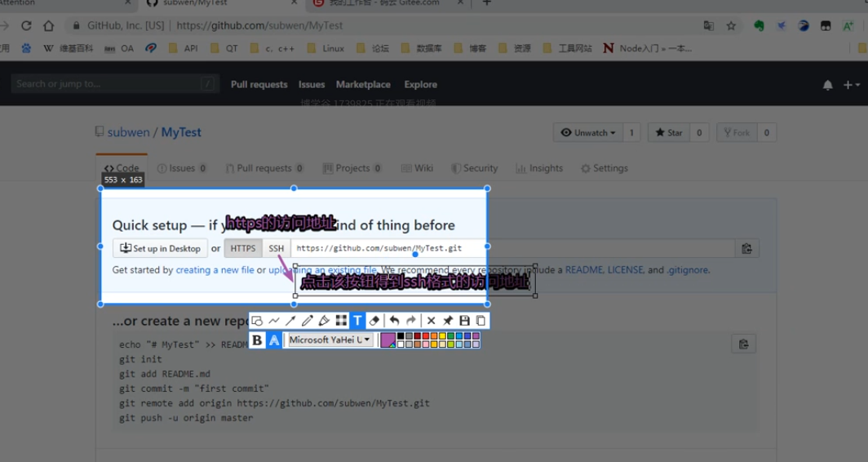Open the Microsoft YaHei font dropdown

[330, 340]
